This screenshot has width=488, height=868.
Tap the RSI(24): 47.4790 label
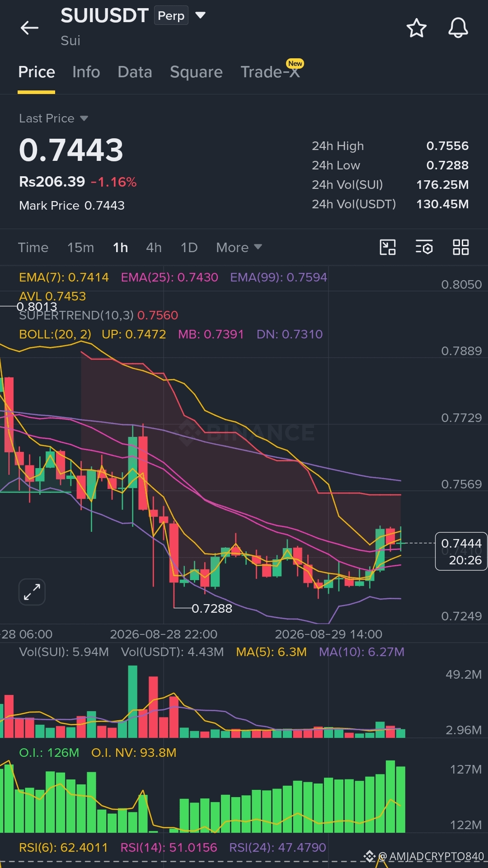pyautogui.click(x=277, y=848)
